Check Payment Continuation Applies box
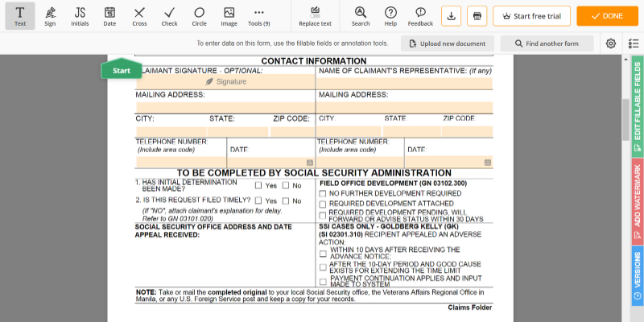Viewport: 644px width, 322px height. 324,282
